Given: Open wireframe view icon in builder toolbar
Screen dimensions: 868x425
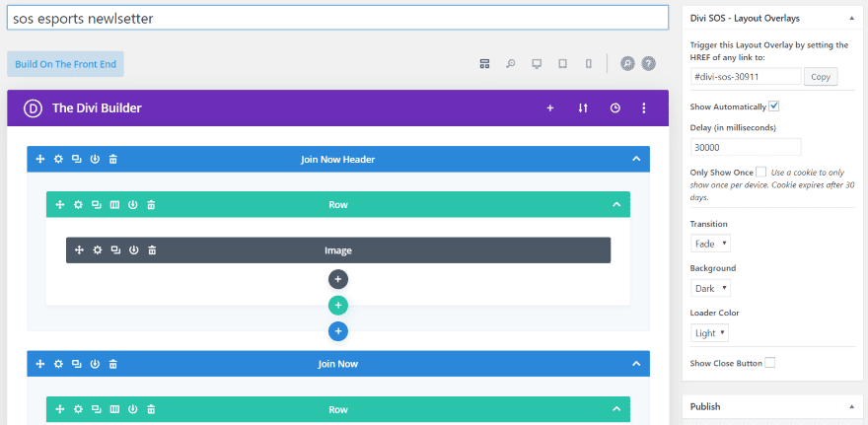Looking at the screenshot, I should click(484, 64).
